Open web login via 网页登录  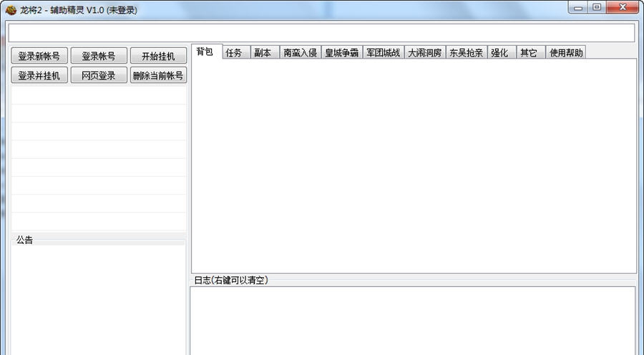pos(99,75)
